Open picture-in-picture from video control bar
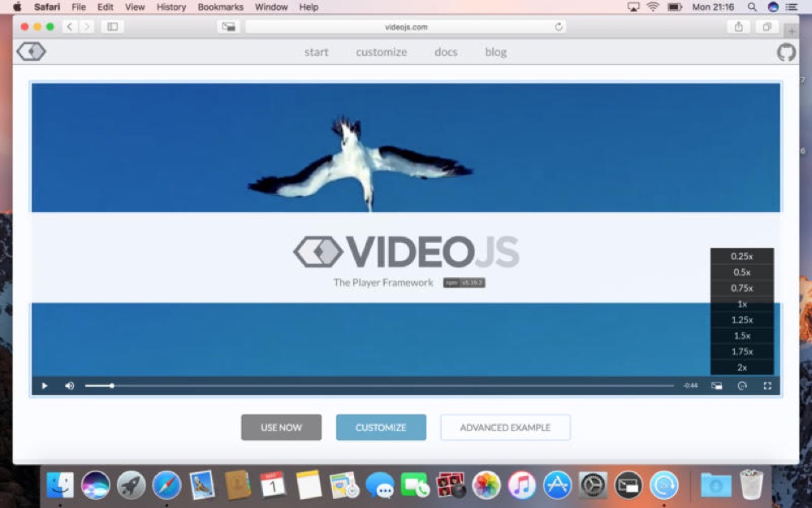This screenshot has height=508, width=812. (717, 385)
